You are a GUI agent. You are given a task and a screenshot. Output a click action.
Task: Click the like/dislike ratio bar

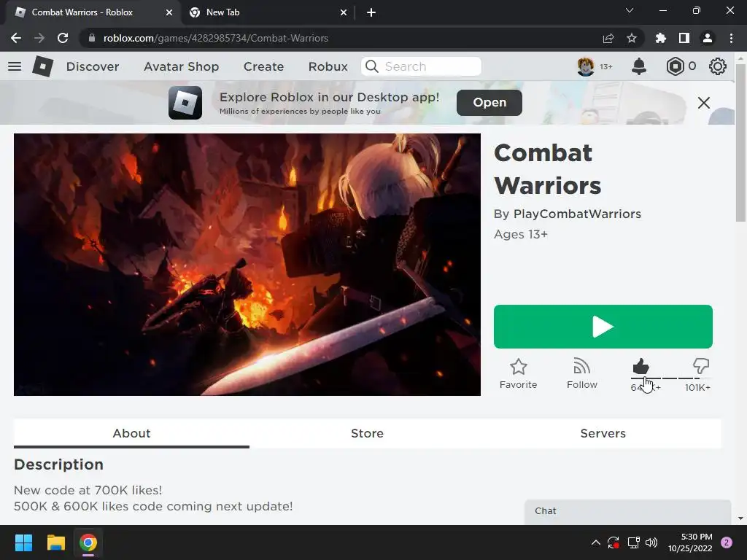(x=671, y=378)
